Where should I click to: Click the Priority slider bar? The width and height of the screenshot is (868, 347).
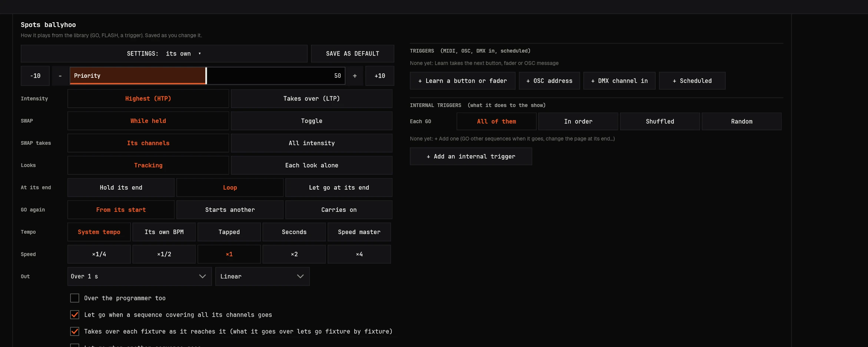[208, 76]
